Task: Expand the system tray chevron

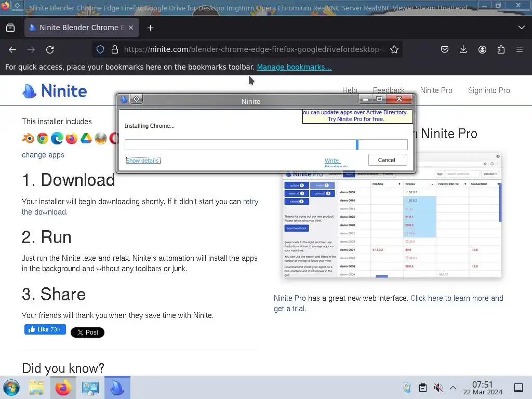Action: click(453, 388)
